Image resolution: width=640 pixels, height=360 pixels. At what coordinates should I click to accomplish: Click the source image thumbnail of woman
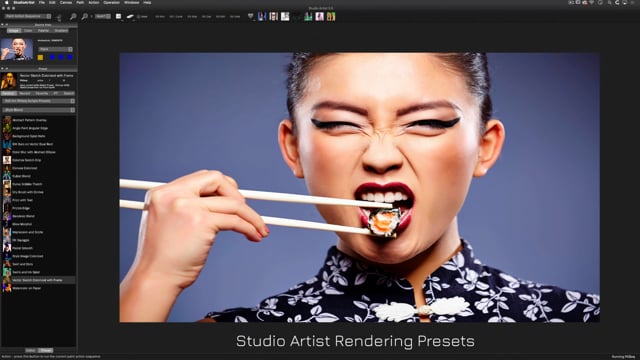(17, 49)
